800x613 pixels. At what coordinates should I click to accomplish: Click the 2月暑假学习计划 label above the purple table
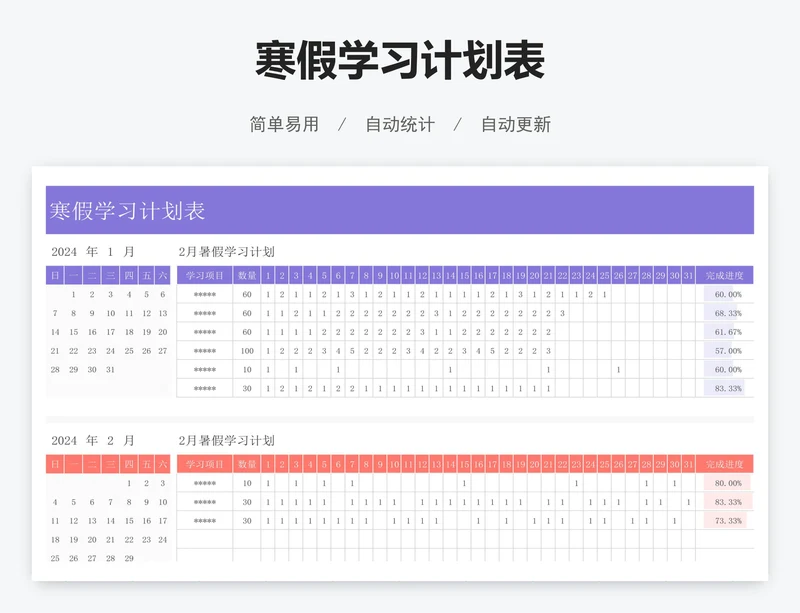pos(227,252)
